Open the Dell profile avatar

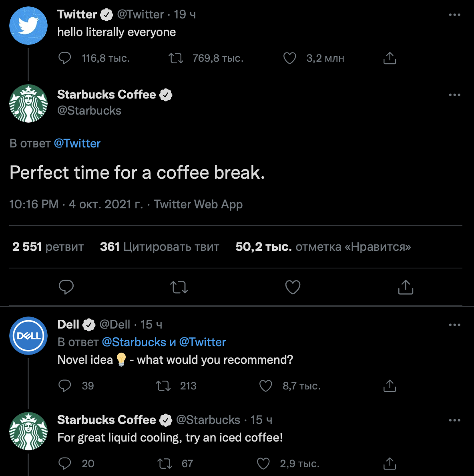[28, 336]
